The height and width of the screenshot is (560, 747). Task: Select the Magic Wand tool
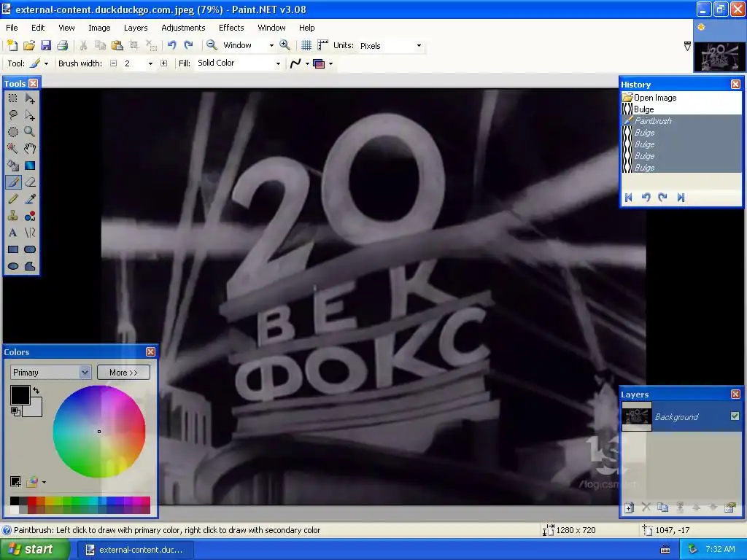pos(13,149)
